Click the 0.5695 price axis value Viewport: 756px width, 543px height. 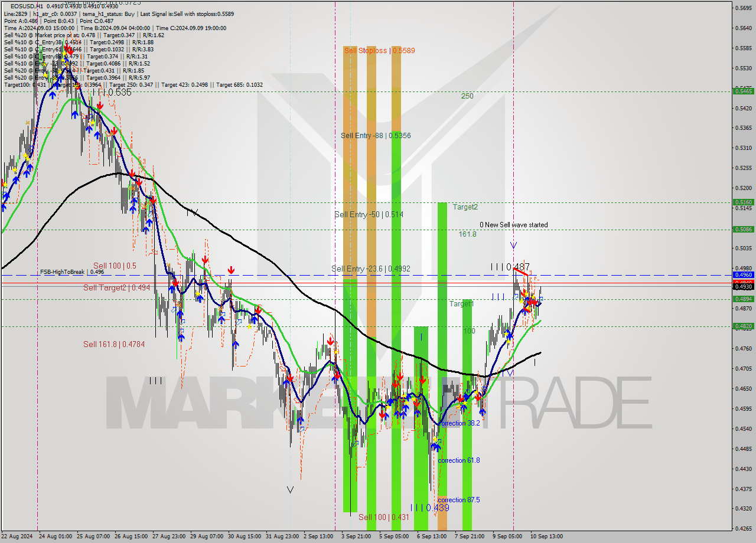click(x=742, y=8)
